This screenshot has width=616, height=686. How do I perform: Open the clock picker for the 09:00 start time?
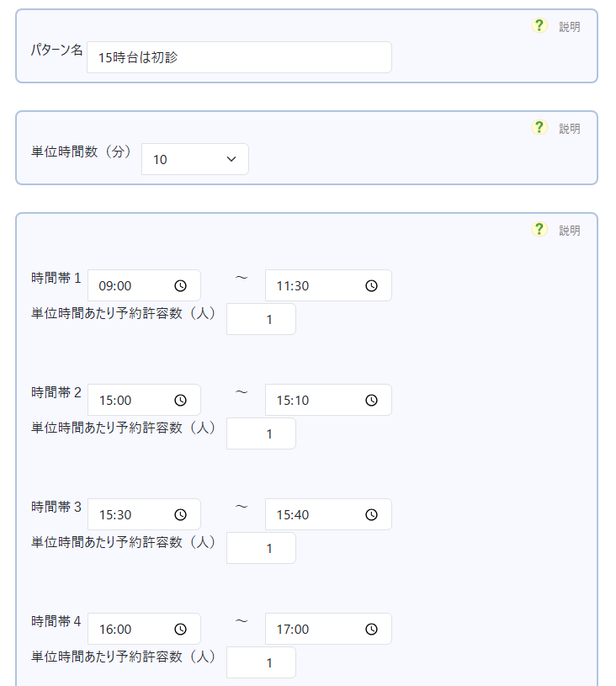pos(180,285)
